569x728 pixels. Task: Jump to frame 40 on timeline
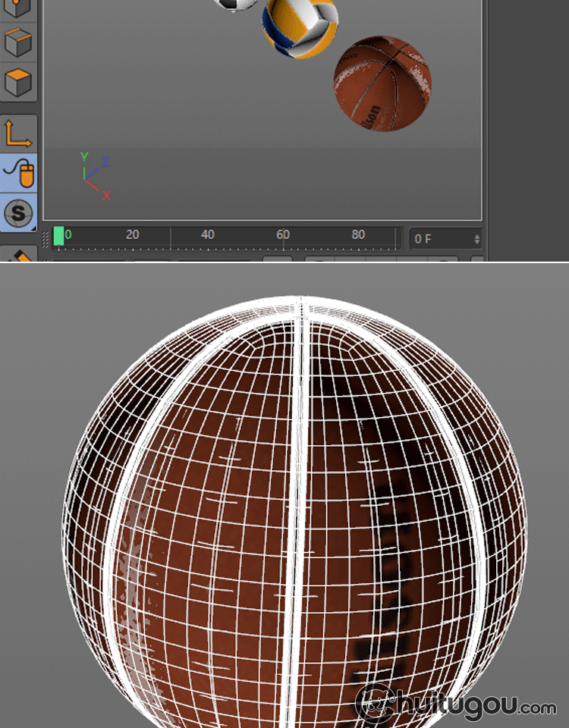click(x=208, y=237)
